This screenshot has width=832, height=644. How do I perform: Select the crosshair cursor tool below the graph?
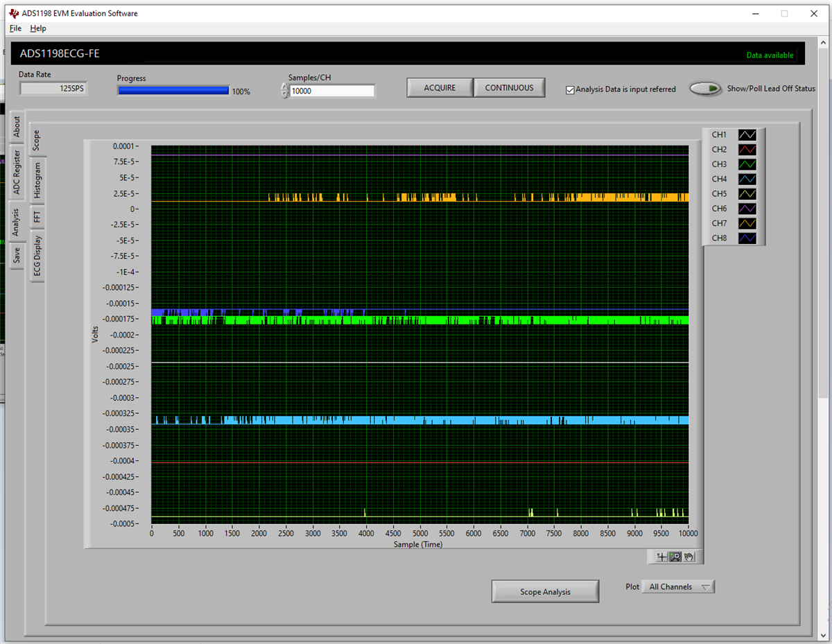point(661,557)
